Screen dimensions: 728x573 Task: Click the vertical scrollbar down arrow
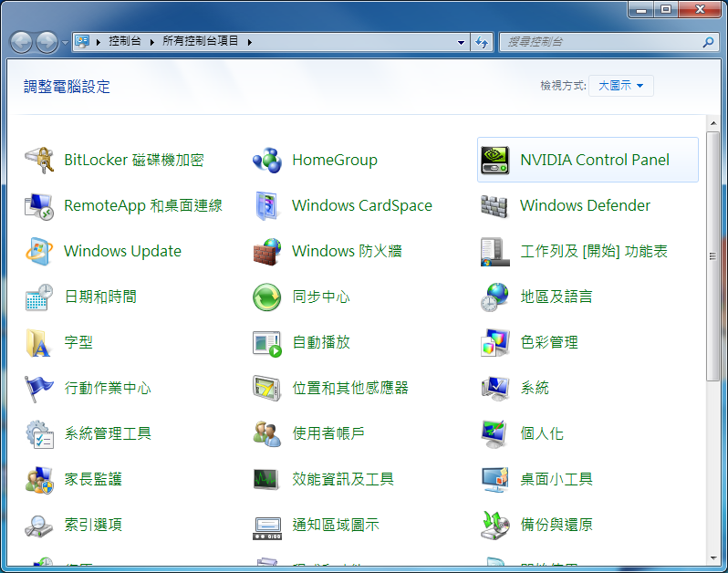[713, 557]
